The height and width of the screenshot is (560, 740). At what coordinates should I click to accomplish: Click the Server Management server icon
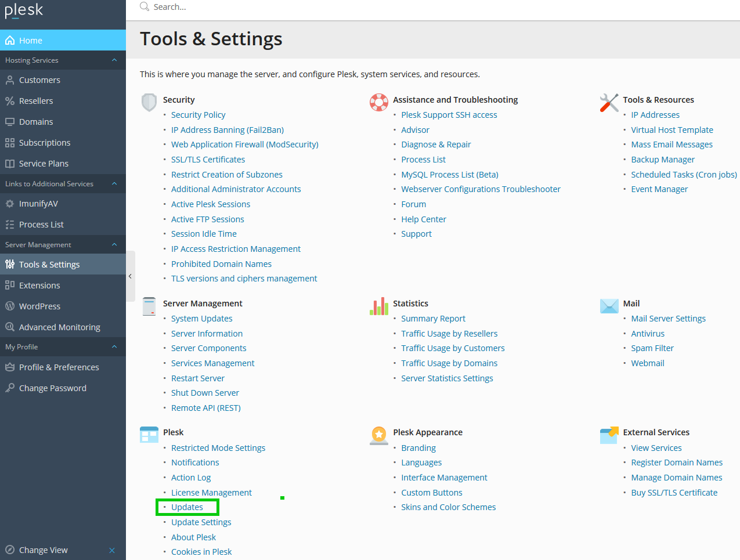tap(149, 306)
